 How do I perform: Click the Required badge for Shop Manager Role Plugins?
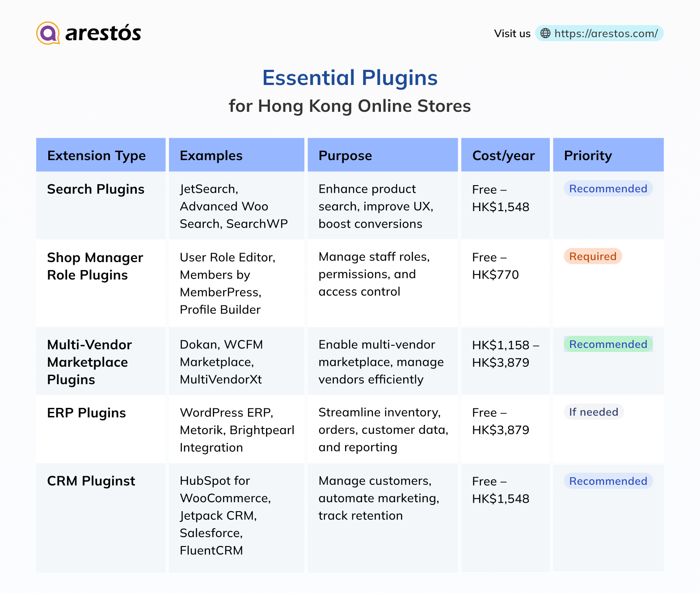click(593, 256)
